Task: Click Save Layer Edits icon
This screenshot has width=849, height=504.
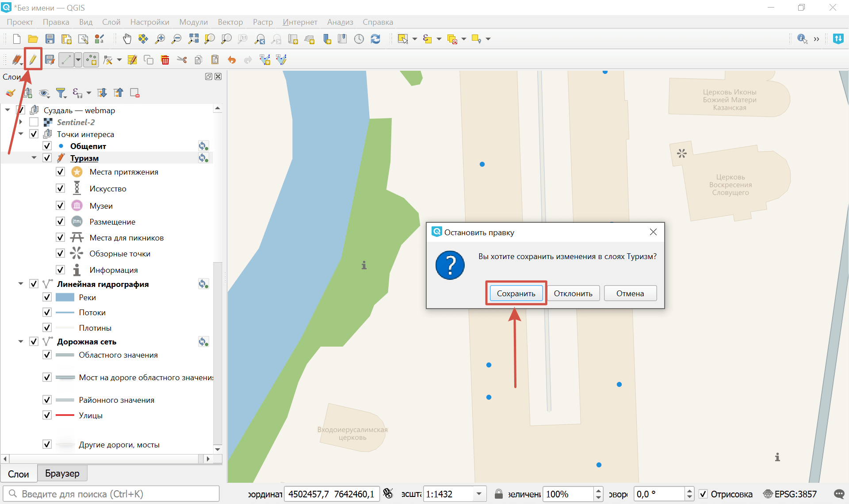Action: point(50,60)
